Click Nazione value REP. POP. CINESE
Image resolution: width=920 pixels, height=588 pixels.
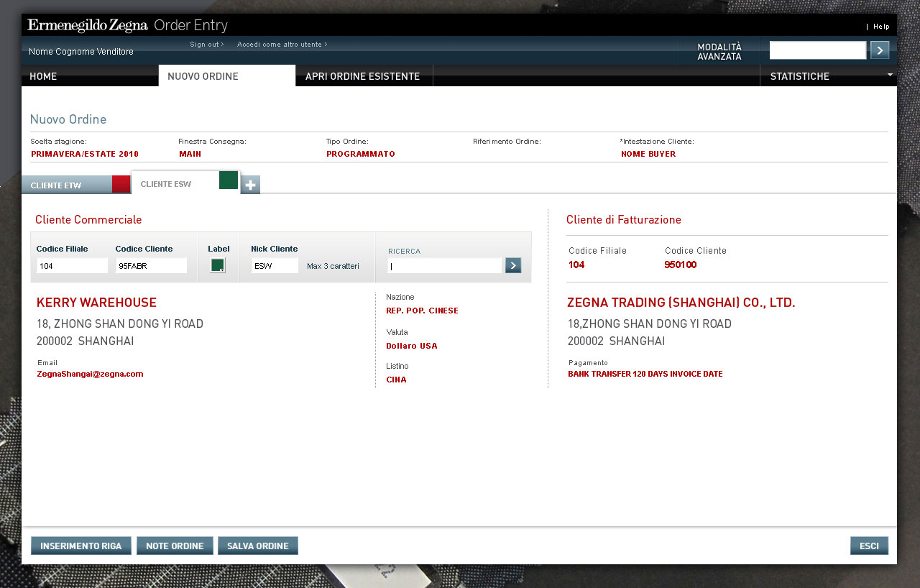[423, 311]
